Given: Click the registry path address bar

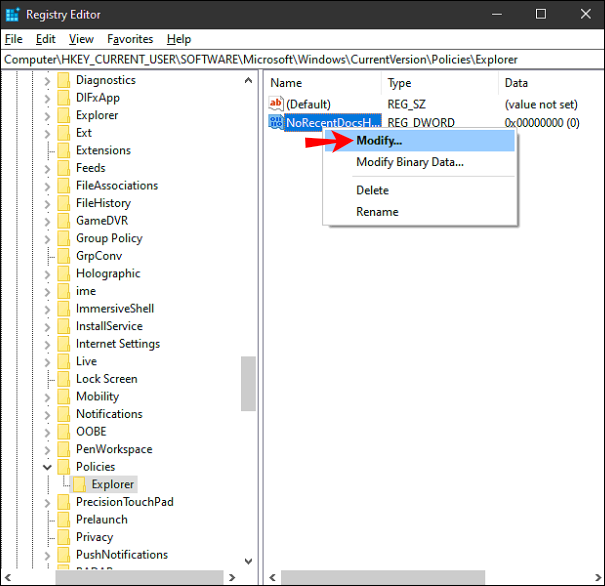Looking at the screenshot, I should (302, 59).
